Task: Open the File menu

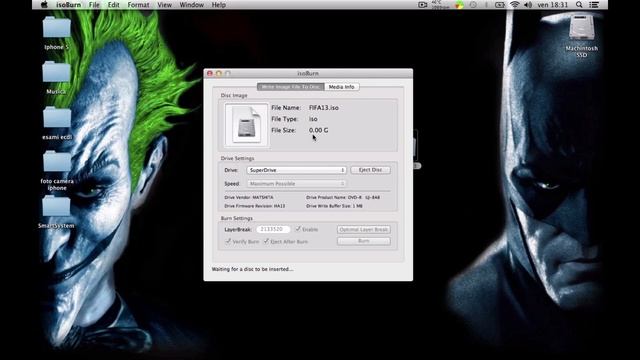Action: [x=94, y=5]
